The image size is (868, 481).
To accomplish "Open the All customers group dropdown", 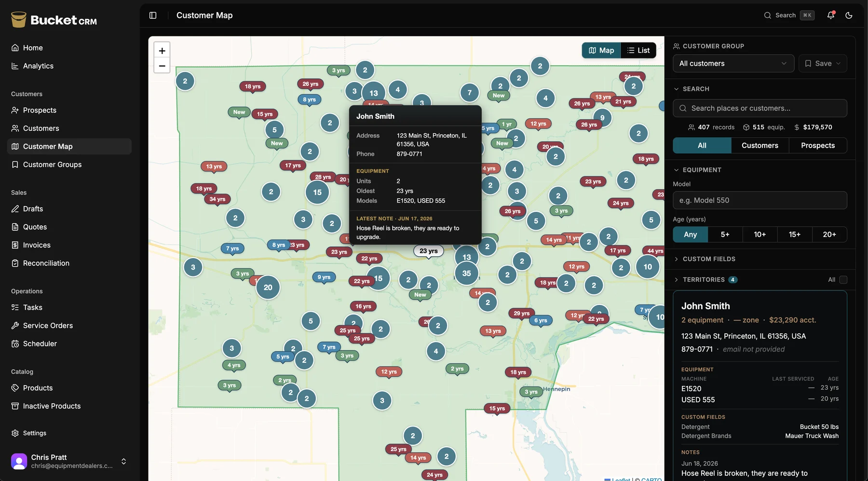I will (x=733, y=63).
